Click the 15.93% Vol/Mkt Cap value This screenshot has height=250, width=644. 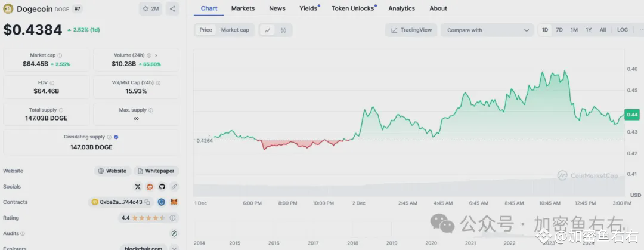tap(136, 91)
